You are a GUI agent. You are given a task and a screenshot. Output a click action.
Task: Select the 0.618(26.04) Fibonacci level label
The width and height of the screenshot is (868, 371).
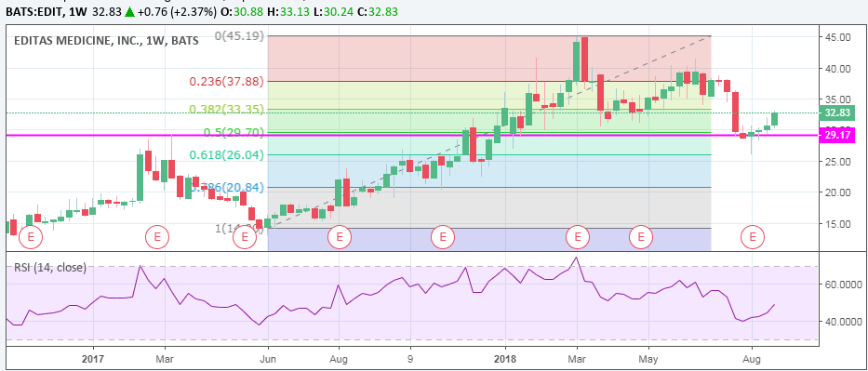(227, 155)
